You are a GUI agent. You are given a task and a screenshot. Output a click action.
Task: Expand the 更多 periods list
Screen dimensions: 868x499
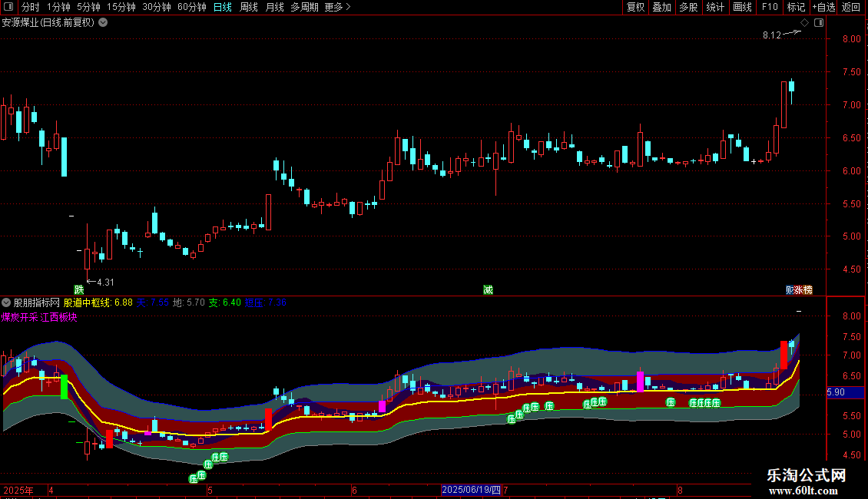point(337,7)
